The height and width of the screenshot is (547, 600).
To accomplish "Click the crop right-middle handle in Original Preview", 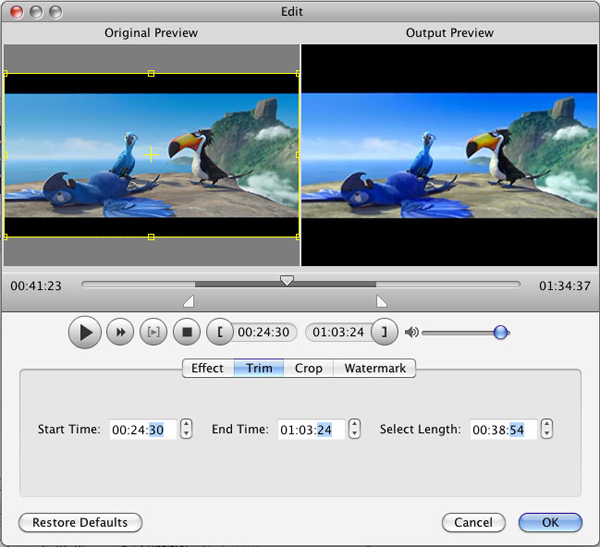I will coord(298,155).
